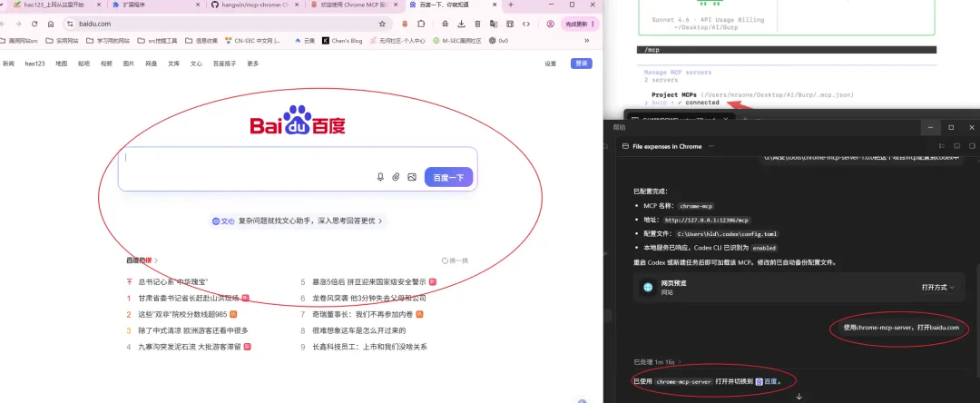Open Chrome's Downloads arrow icon
The image size is (980, 403).
point(461,24)
